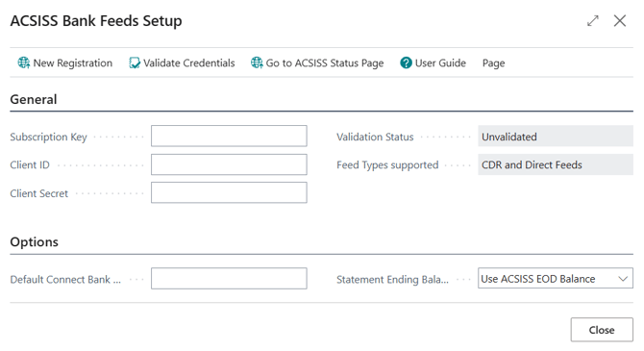The width and height of the screenshot is (644, 351).
Task: Click the Validate Credentials checkmark icon
Action: pos(134,63)
